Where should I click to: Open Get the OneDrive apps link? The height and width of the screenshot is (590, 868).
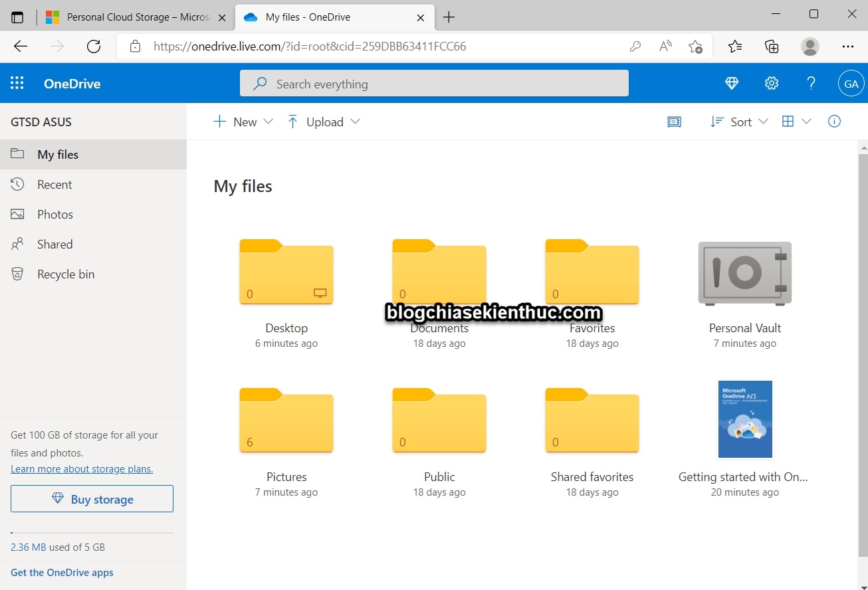(62, 573)
